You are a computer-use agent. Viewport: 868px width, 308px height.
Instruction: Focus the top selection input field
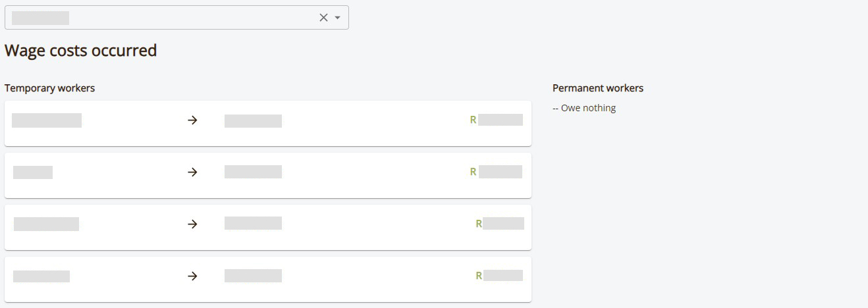176,18
